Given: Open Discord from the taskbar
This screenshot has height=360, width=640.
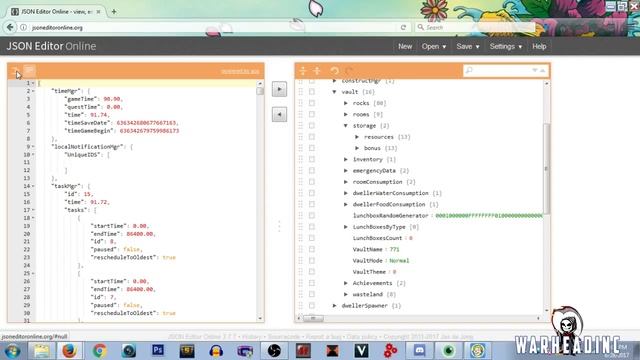Looking at the screenshot, I should tap(419, 350).
